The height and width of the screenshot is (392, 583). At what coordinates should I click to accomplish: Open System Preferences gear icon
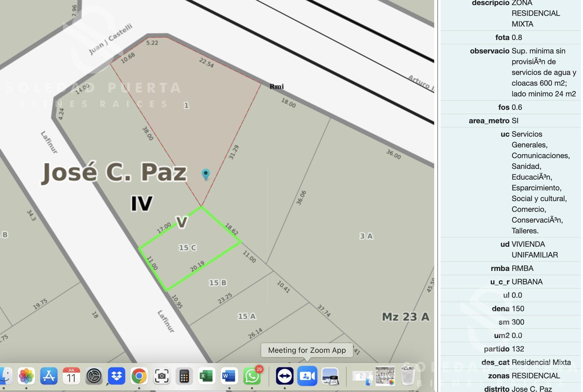click(94, 376)
